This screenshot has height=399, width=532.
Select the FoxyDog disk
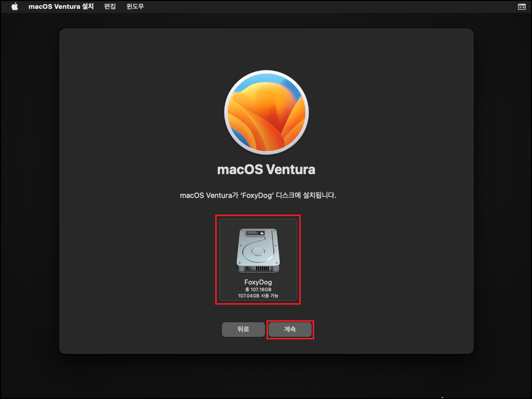coord(258,259)
